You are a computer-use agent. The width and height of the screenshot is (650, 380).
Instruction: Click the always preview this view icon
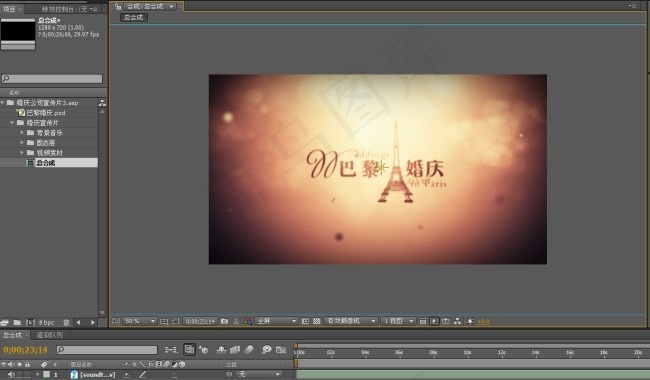tap(116, 321)
